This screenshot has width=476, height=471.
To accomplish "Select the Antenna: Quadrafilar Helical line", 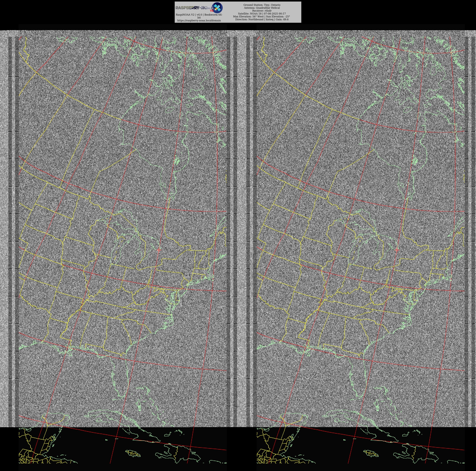I will [262, 8].
